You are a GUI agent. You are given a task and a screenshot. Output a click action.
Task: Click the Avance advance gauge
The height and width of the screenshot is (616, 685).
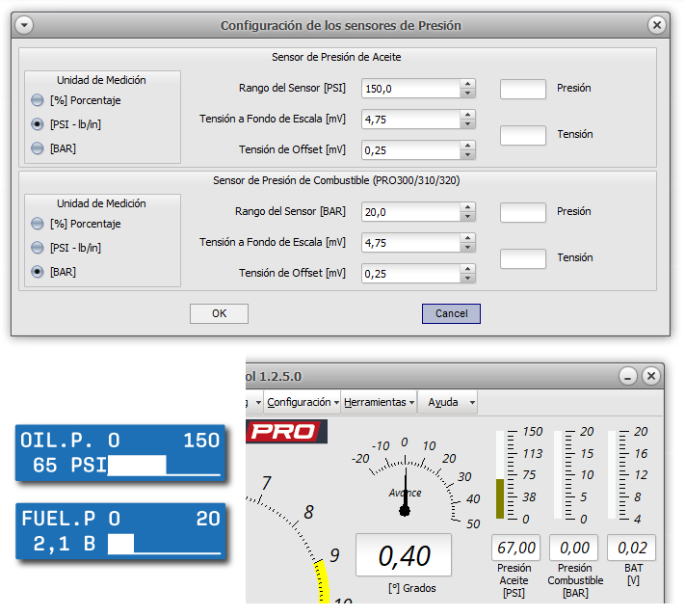(415, 481)
